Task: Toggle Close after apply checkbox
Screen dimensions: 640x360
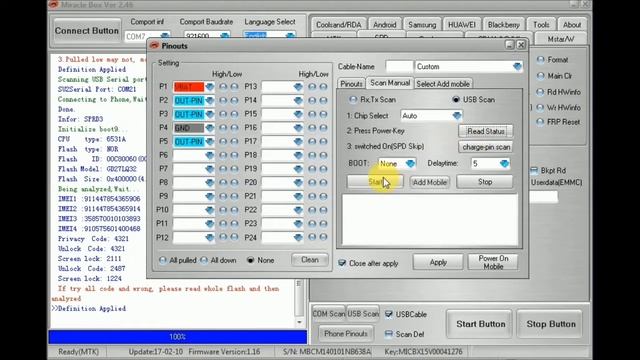Action: point(342,263)
